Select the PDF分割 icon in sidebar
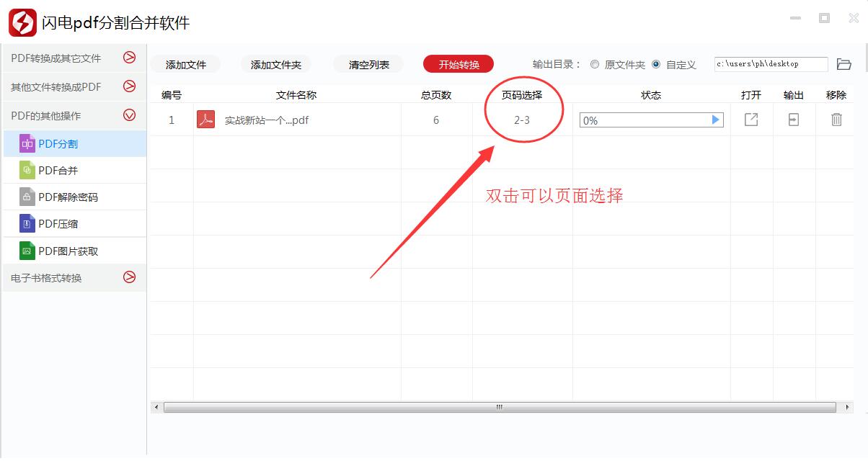 pos(27,143)
